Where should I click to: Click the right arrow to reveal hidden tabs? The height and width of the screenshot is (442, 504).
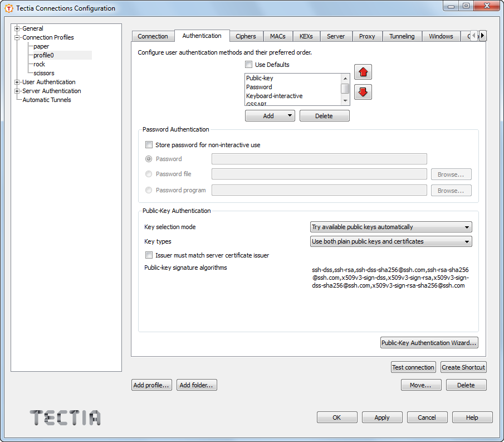tap(482, 35)
